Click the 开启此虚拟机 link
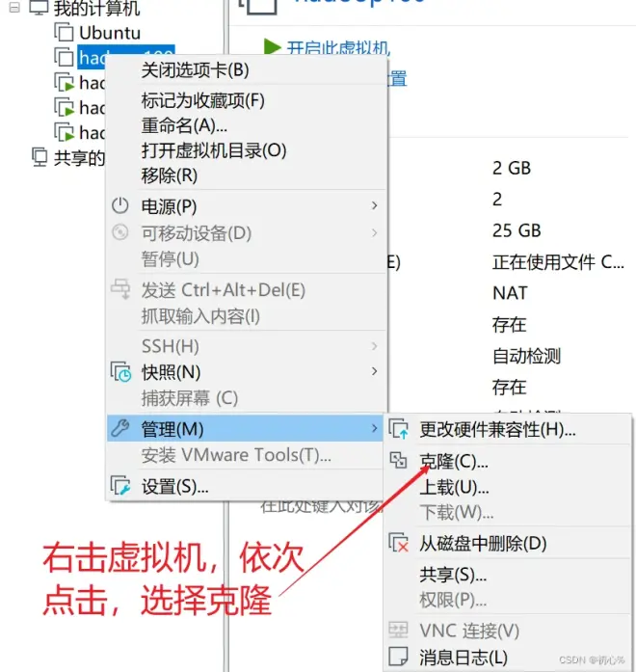The height and width of the screenshot is (672, 636). [x=338, y=48]
